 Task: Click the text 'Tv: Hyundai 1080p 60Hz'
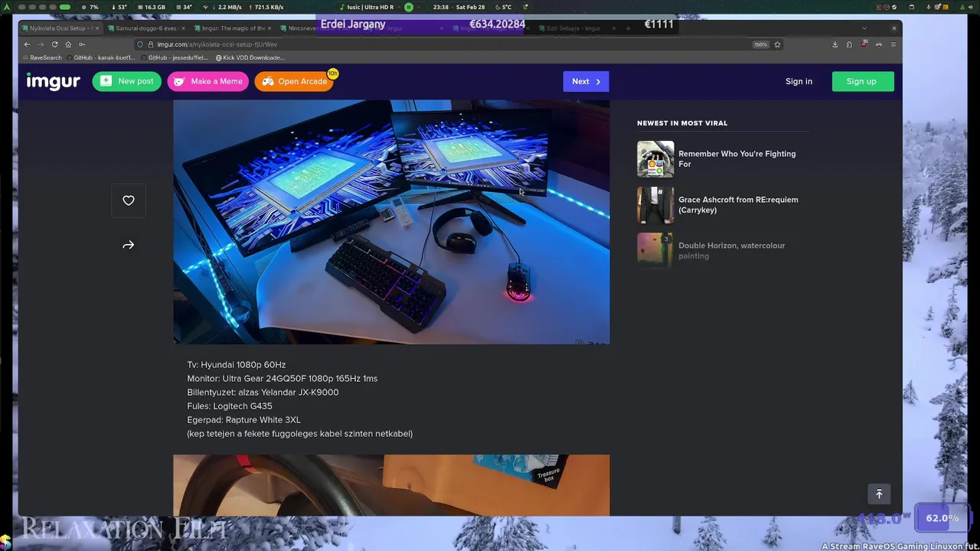pos(236,365)
